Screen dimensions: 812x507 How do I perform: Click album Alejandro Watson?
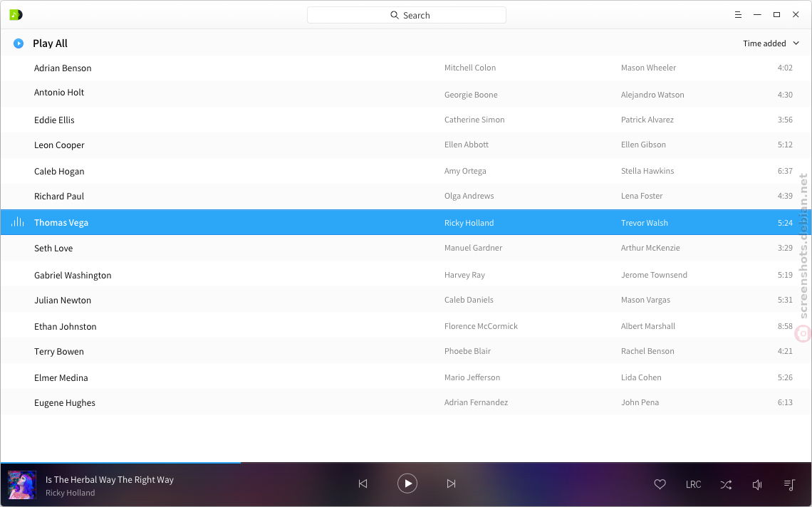pos(652,95)
